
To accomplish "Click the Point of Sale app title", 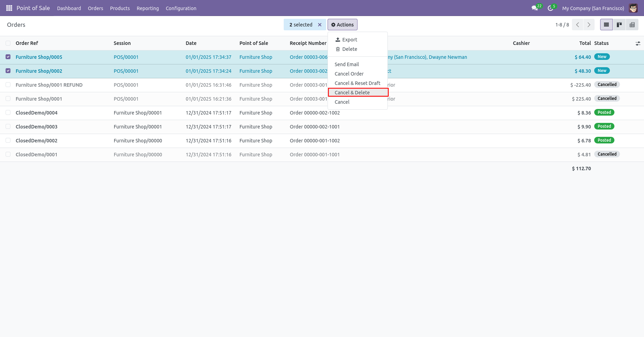I will point(33,8).
